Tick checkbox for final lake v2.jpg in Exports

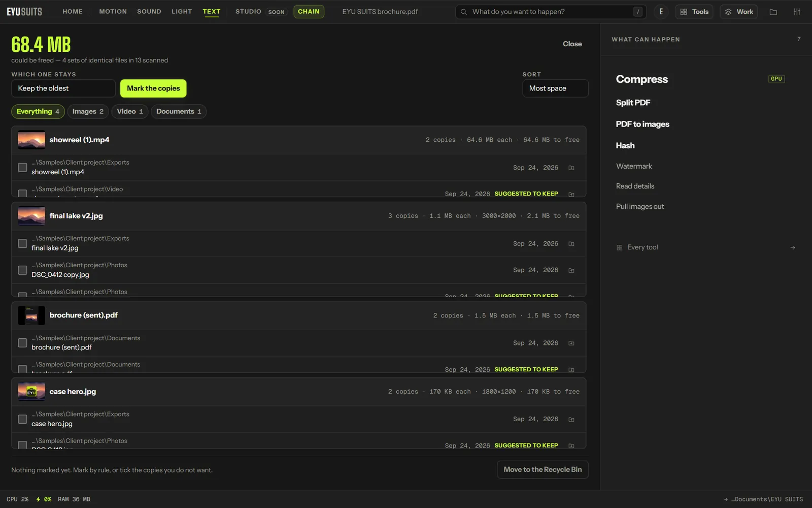[x=22, y=243]
